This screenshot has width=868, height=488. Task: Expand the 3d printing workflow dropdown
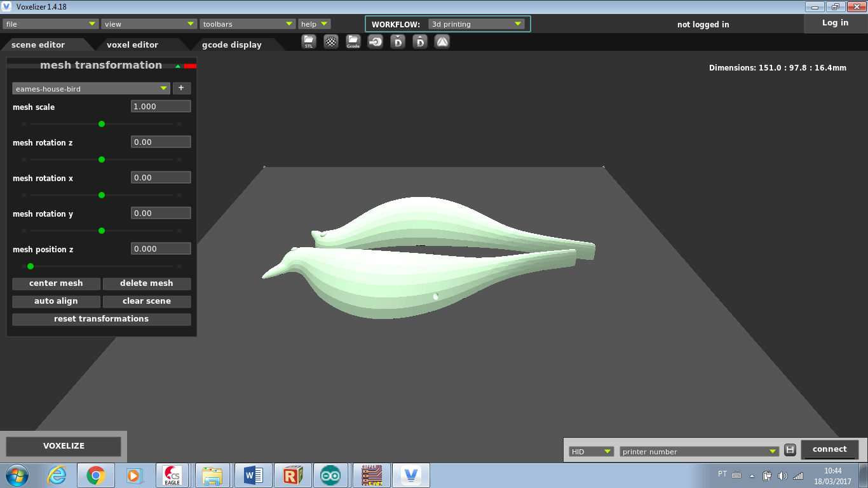point(477,24)
